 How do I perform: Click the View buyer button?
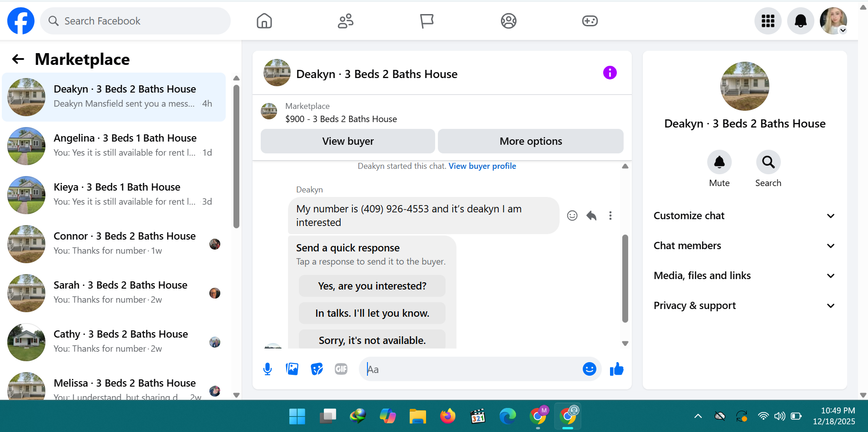(348, 141)
